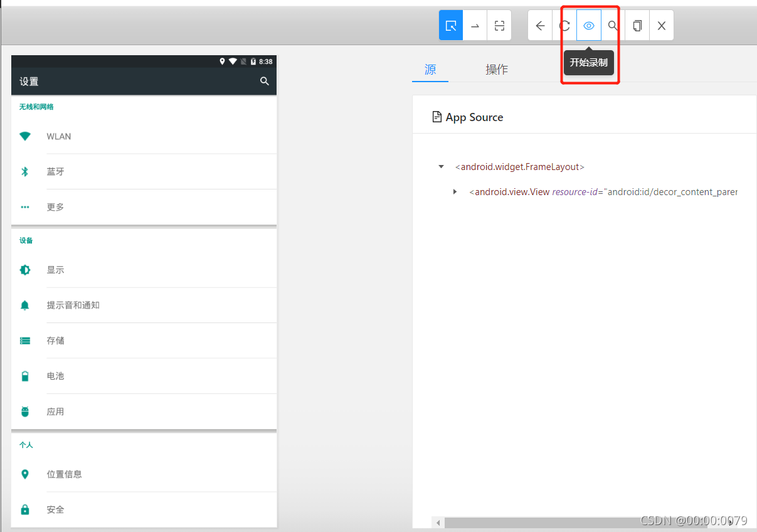Select the android.widget.FrameLayout tree row
Screen dimensions: 757x532
point(520,167)
